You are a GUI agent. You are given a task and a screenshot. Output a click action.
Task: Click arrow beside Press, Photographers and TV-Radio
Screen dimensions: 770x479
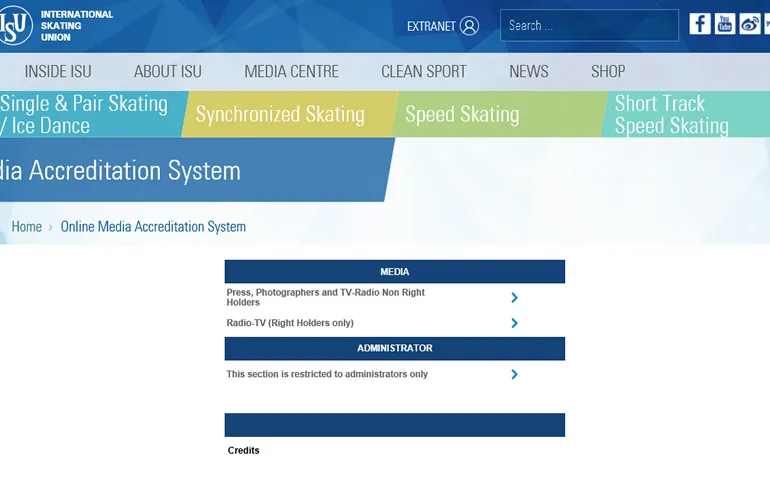point(514,297)
